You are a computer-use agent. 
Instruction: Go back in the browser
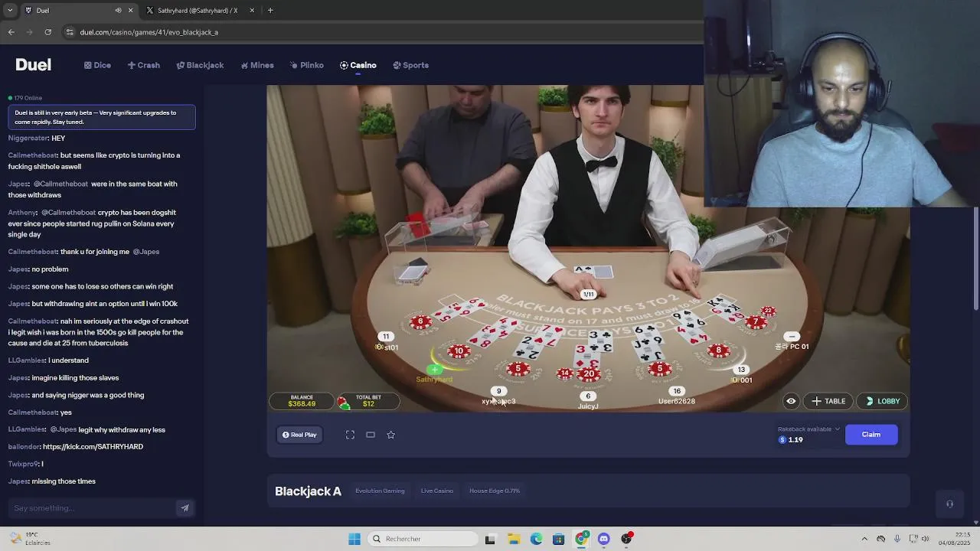pyautogui.click(x=11, y=32)
